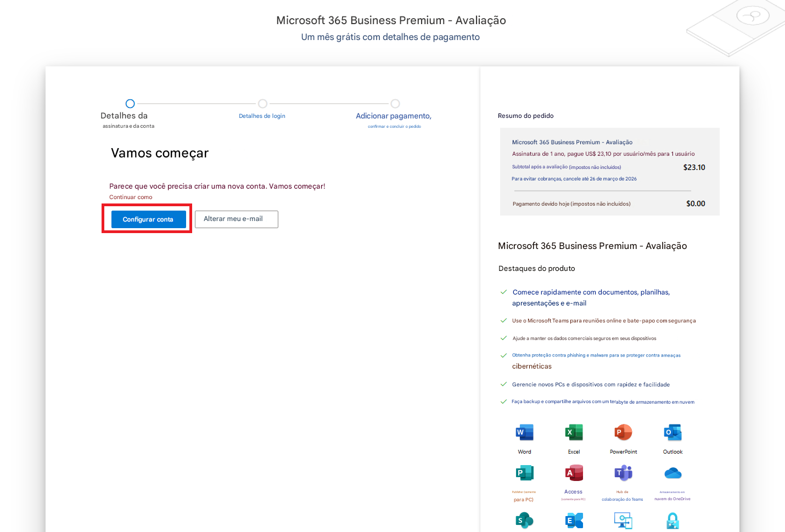This screenshot has height=532, width=785.
Task: Click checkmark beside Gerencie novos PCs
Action: pyautogui.click(x=503, y=384)
